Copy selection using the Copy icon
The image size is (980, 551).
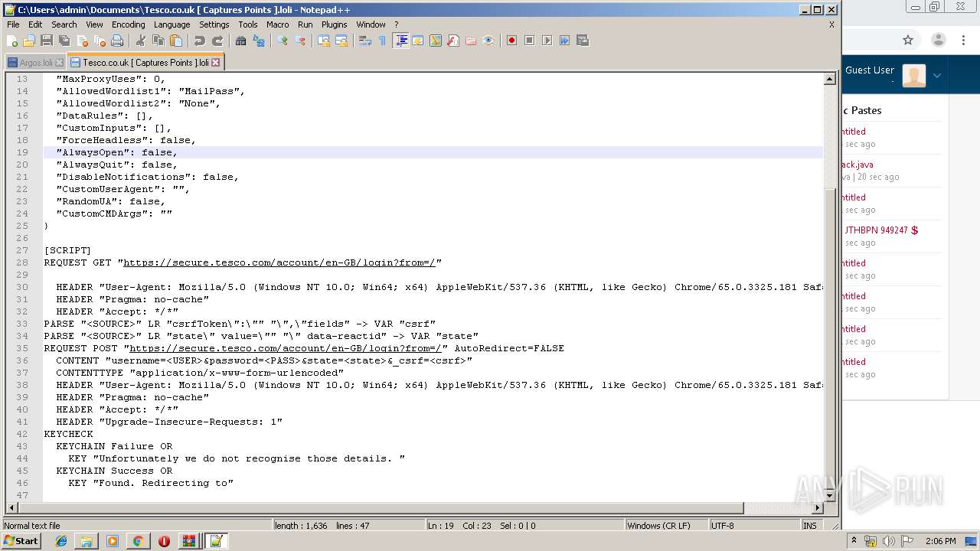[x=158, y=41]
